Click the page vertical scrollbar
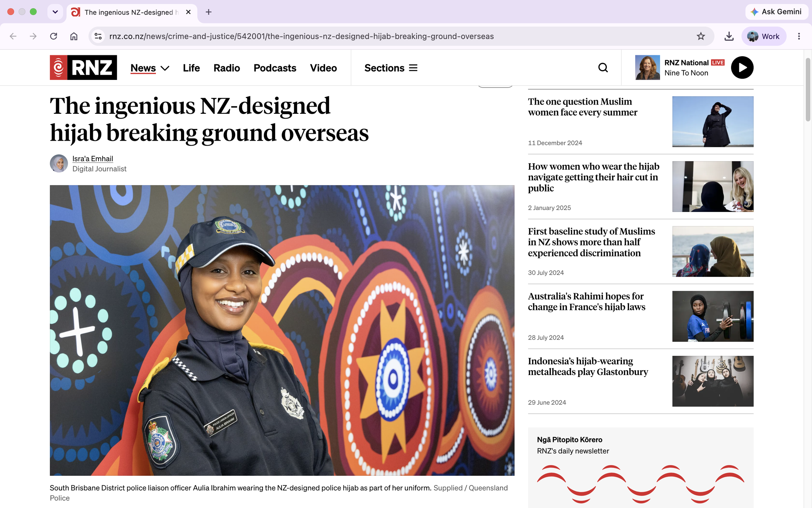The image size is (812, 508). point(808,90)
